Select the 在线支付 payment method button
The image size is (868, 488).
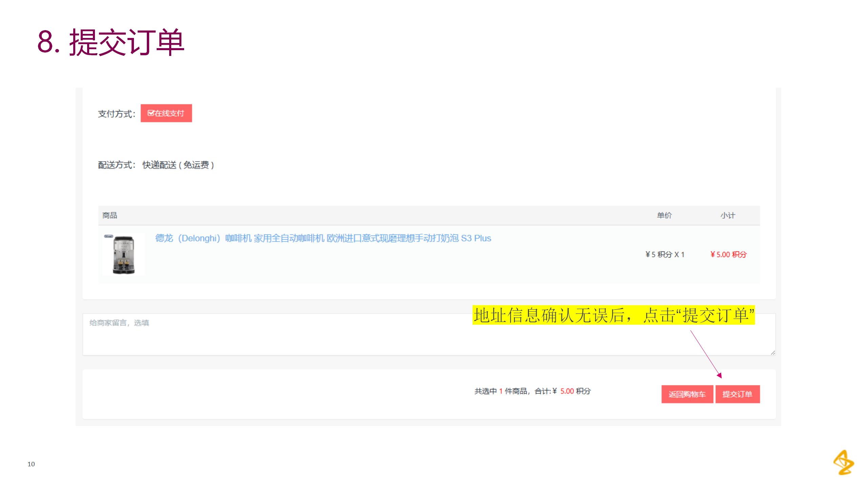[x=170, y=113]
